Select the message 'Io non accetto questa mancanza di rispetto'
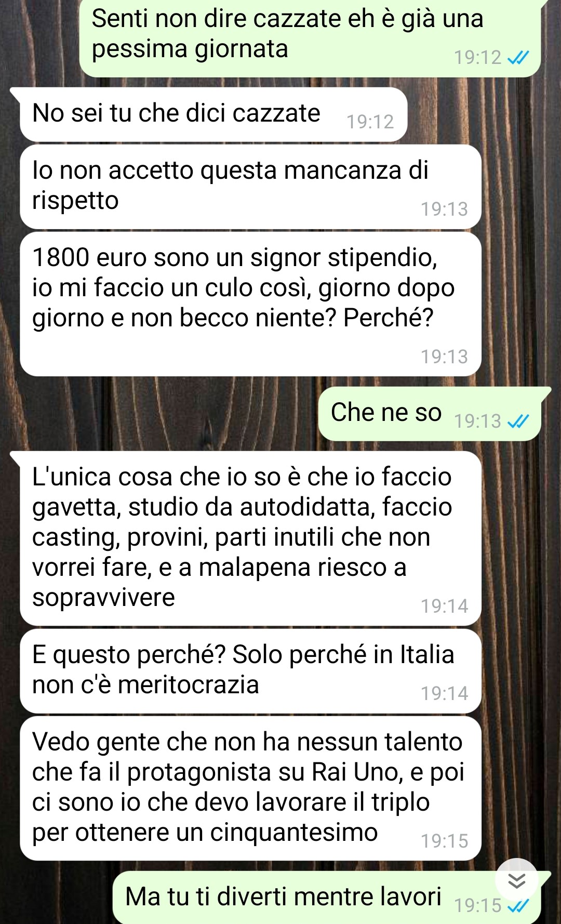This screenshot has width=561, height=924. coord(250,187)
